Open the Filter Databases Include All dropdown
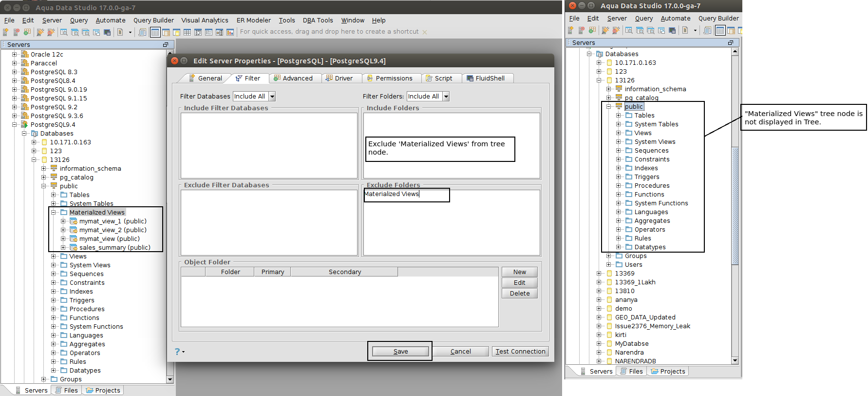 click(x=272, y=97)
